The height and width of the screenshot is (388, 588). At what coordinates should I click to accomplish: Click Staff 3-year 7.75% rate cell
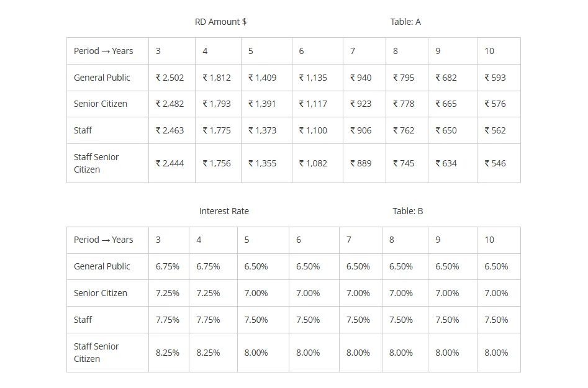tap(167, 320)
